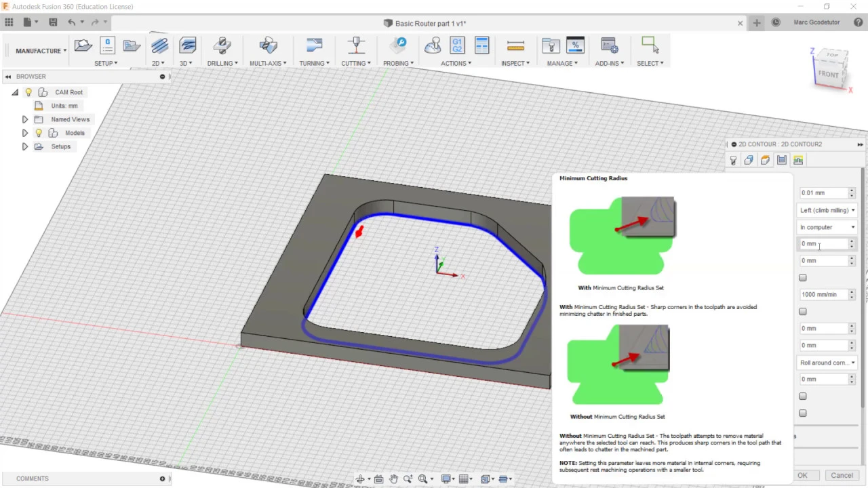
Task: Toggle visibility bulb of CAM Root
Action: (x=28, y=92)
